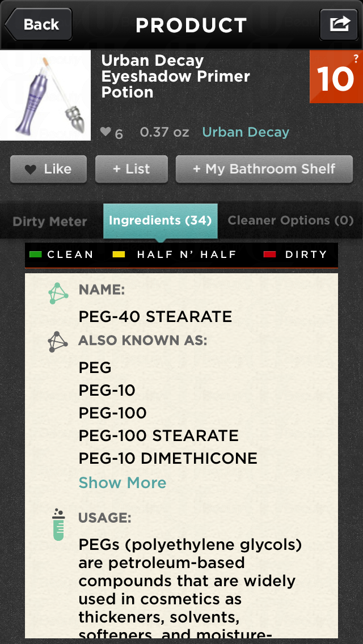Add the product to a list via + List

(131, 168)
